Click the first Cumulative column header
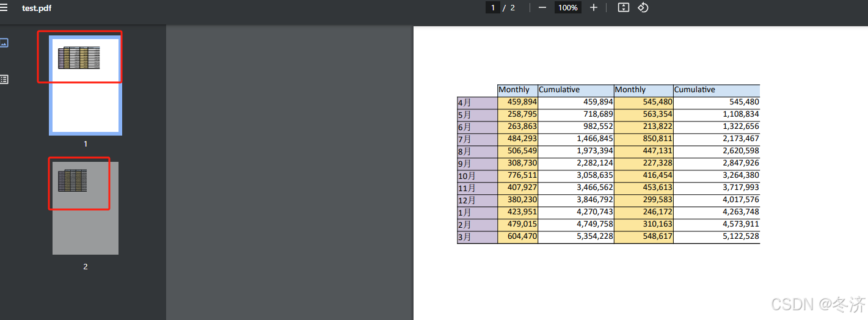The image size is (868, 320). click(x=559, y=90)
